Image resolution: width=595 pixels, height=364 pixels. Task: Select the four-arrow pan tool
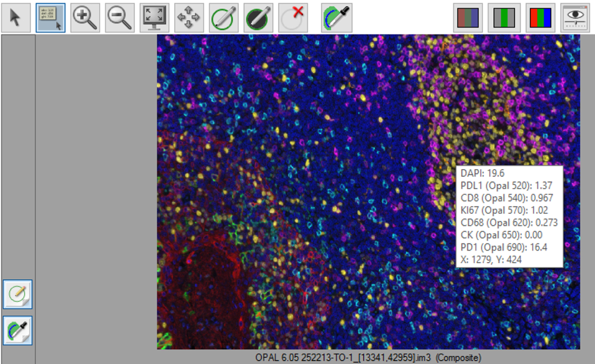click(x=189, y=18)
